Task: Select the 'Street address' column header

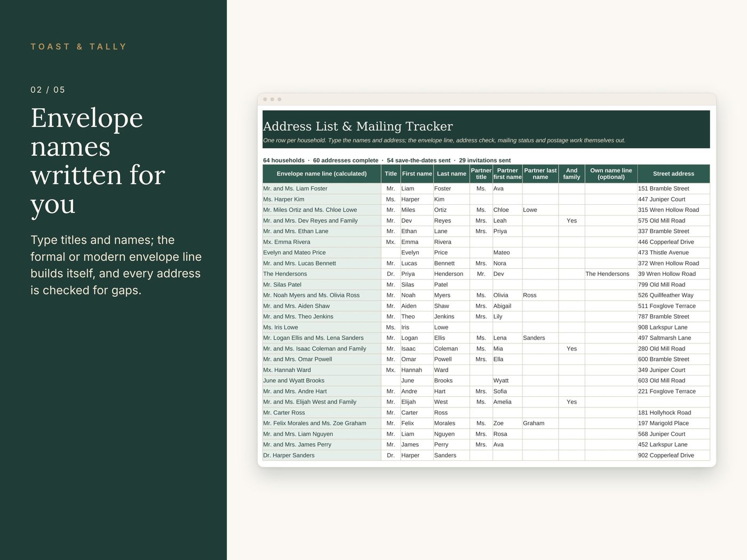Action: pyautogui.click(x=673, y=174)
